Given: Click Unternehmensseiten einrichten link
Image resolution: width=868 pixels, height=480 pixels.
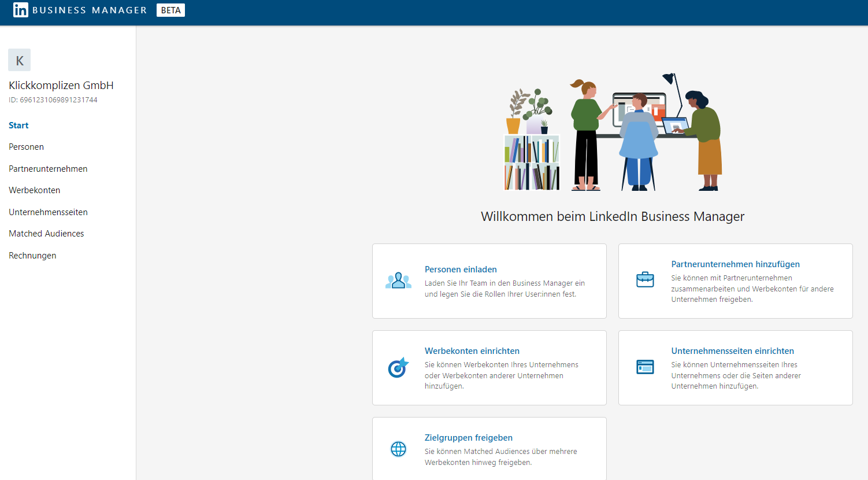Looking at the screenshot, I should coord(733,351).
